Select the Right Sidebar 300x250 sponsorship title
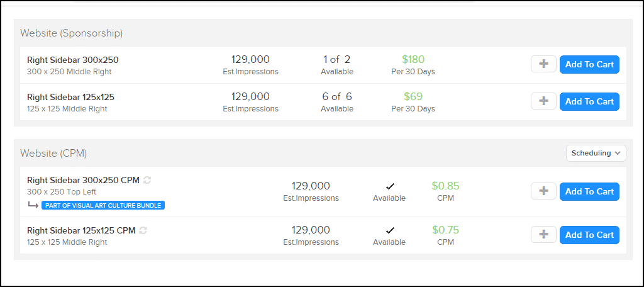Viewport: 644px width, 287px height. coord(73,60)
